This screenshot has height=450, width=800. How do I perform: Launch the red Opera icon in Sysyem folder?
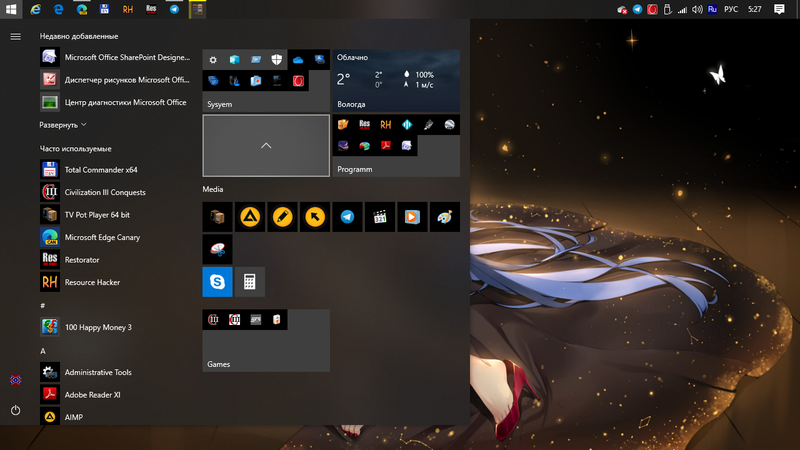298,81
